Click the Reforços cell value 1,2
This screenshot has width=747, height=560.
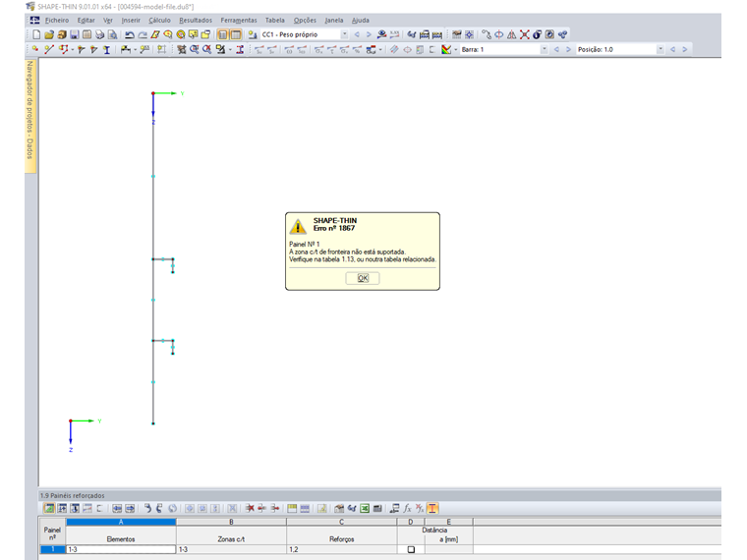coord(342,549)
